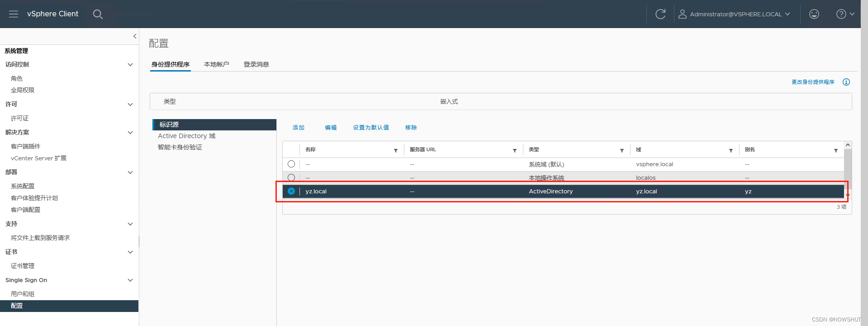
Task: Click the 名称 column header
Action: [x=310, y=149]
